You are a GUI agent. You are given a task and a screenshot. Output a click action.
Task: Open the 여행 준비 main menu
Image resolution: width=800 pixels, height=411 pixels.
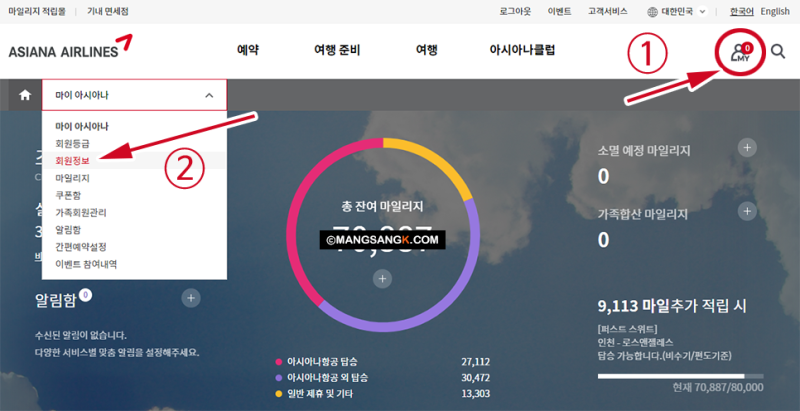[337, 50]
